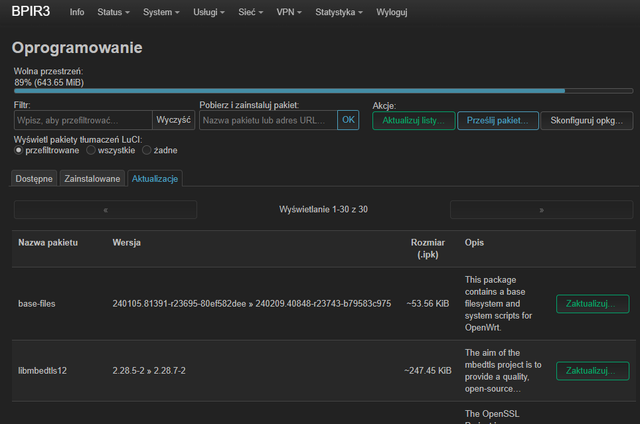
Task: Expand the Sieć dropdown menu
Action: click(x=251, y=12)
